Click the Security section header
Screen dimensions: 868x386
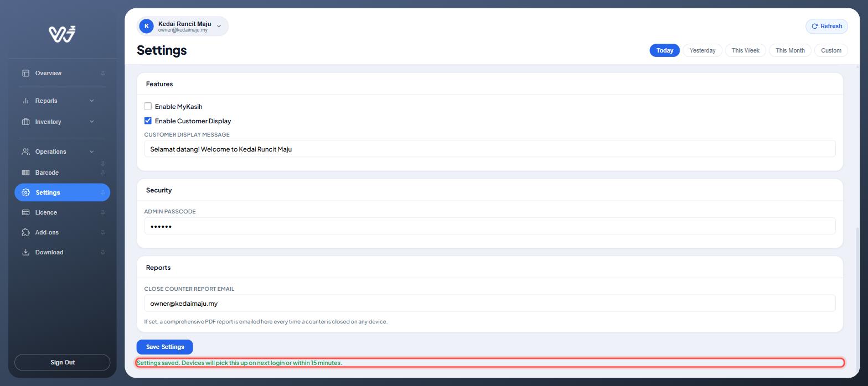[x=159, y=190]
